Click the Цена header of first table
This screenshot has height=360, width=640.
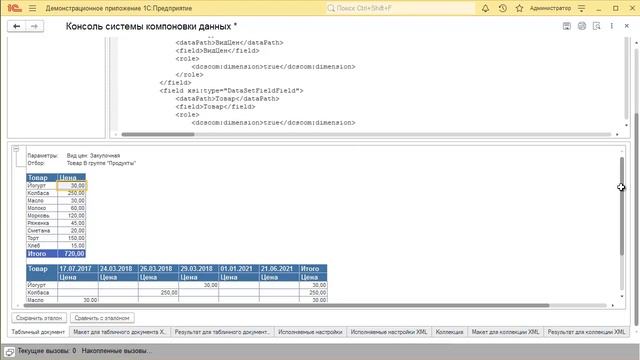(71, 178)
